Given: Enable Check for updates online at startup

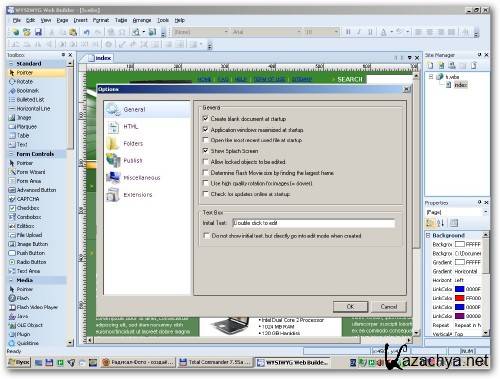Looking at the screenshot, I should (x=205, y=194).
